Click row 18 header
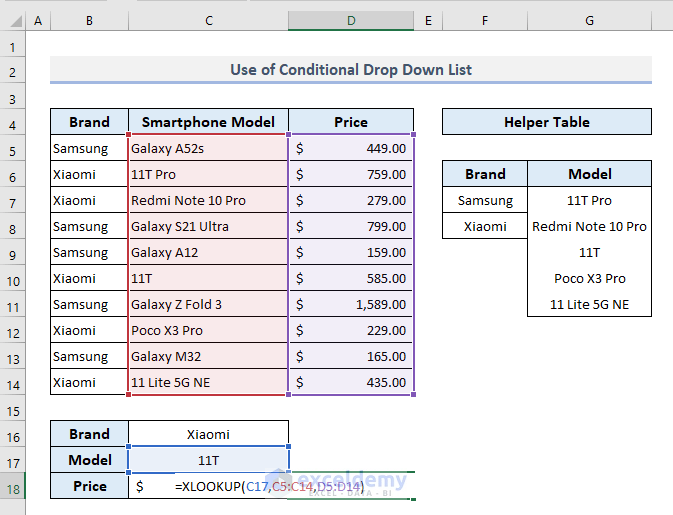673x515 pixels. [13, 486]
